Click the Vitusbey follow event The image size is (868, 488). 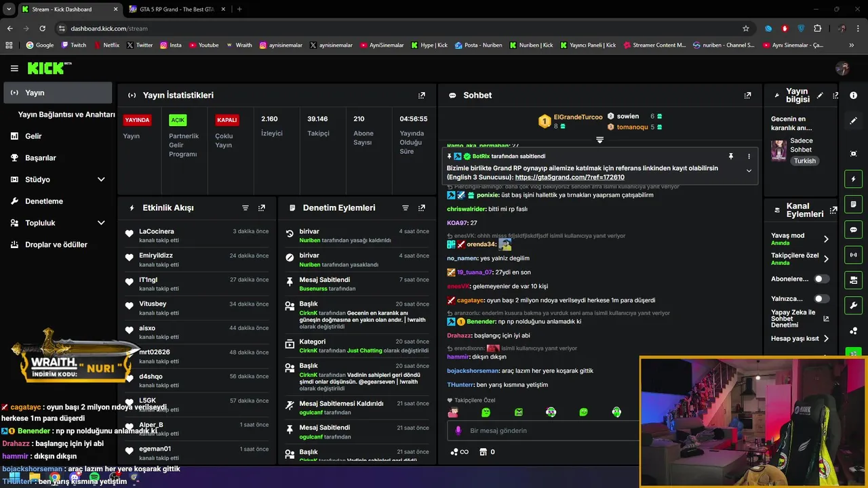tap(197, 308)
